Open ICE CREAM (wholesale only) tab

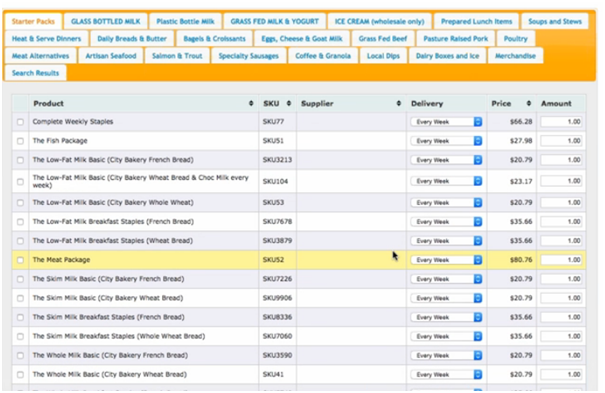click(x=379, y=22)
